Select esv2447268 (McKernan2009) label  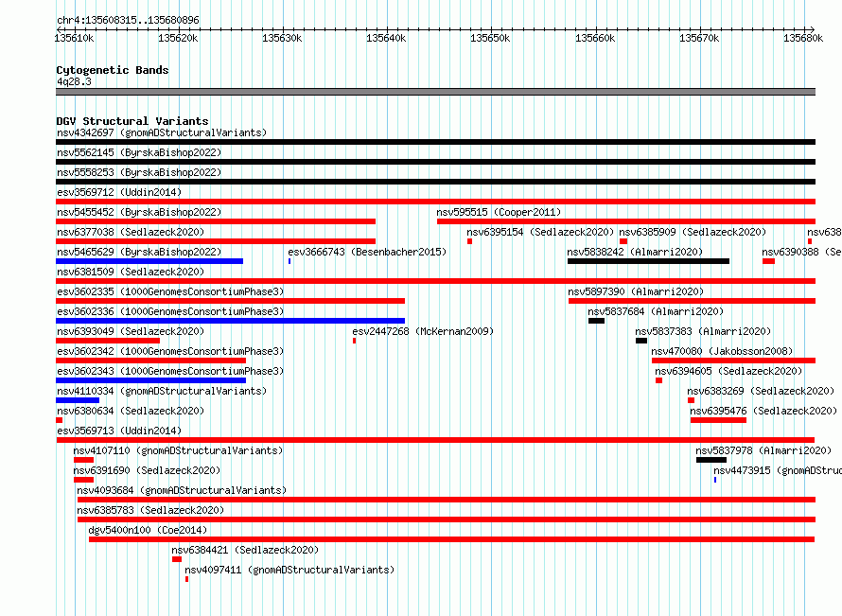click(423, 331)
